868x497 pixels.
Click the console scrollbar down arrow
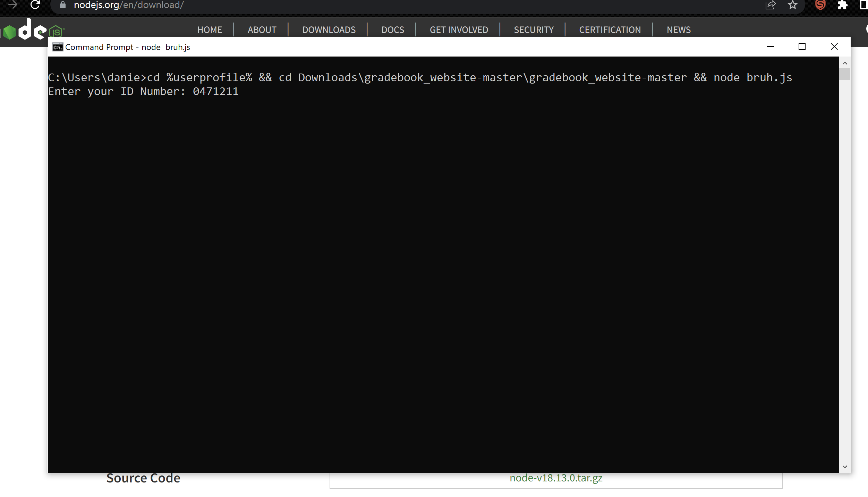(845, 467)
